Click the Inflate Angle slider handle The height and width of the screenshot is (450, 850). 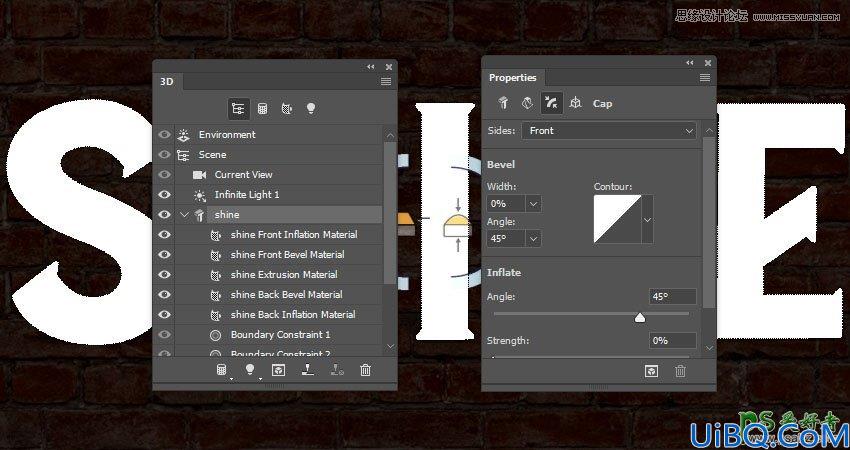click(640, 318)
